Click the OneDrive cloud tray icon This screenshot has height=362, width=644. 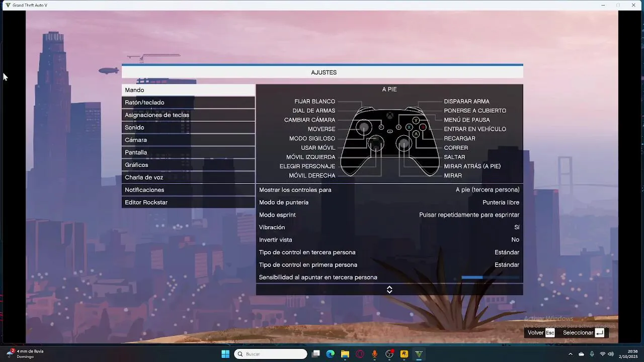[581, 354]
